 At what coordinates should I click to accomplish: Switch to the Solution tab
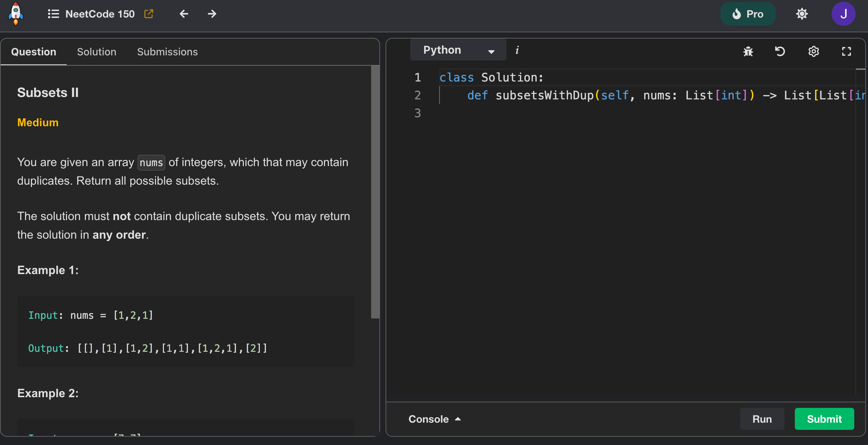(97, 52)
